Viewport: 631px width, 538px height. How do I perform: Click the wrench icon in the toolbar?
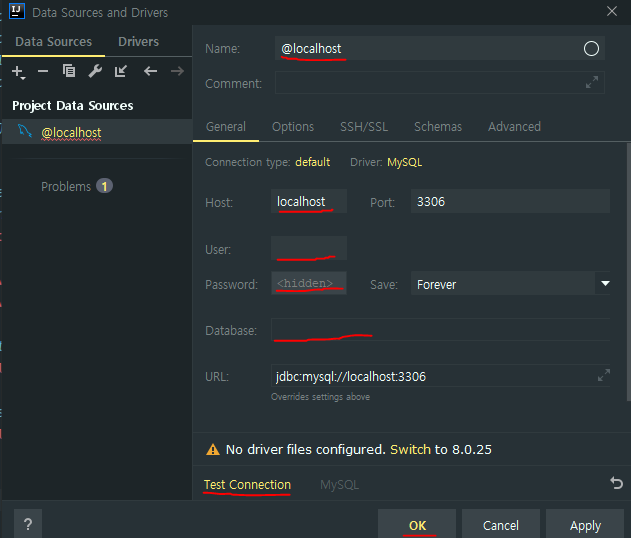point(95,71)
